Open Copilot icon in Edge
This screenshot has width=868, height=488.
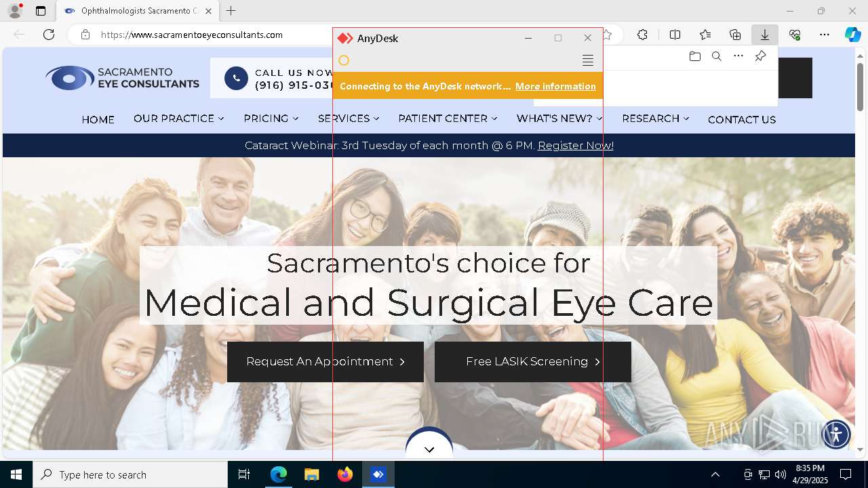pyautogui.click(x=852, y=35)
